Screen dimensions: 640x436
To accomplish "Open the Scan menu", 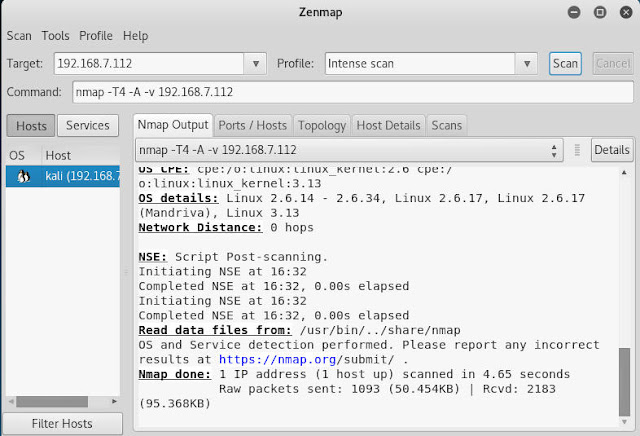I will [x=19, y=36].
